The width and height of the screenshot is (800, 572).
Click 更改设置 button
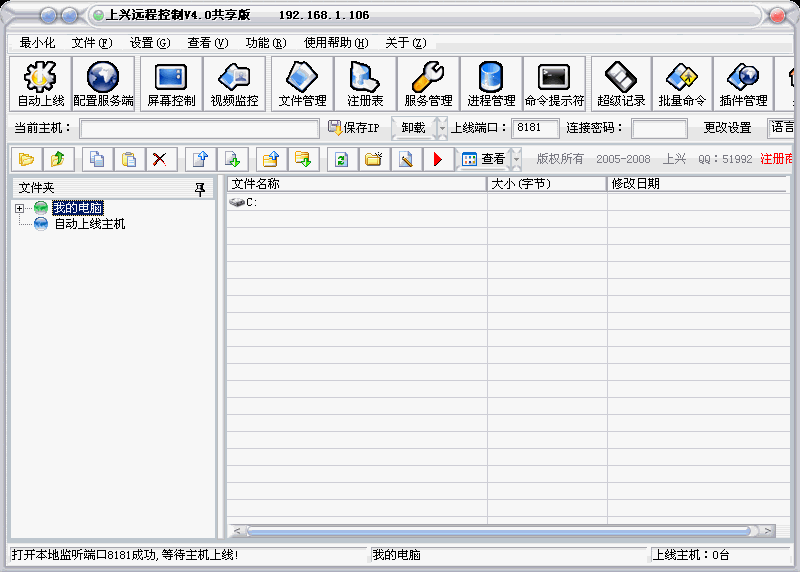coord(727,128)
